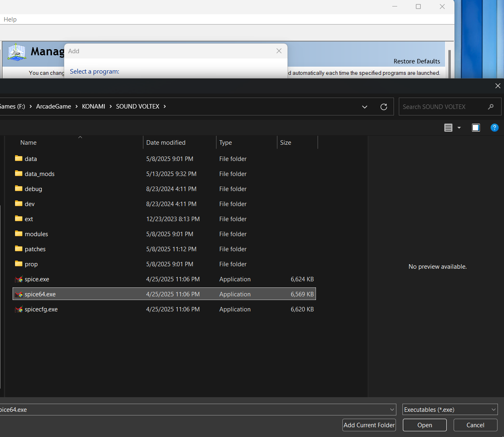Sort files by Size column

click(x=286, y=143)
